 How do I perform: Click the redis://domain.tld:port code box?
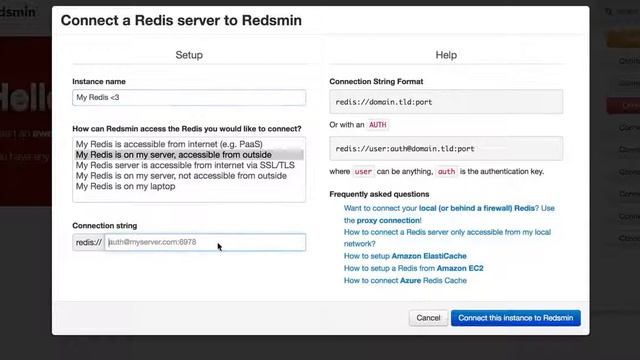(x=446, y=102)
